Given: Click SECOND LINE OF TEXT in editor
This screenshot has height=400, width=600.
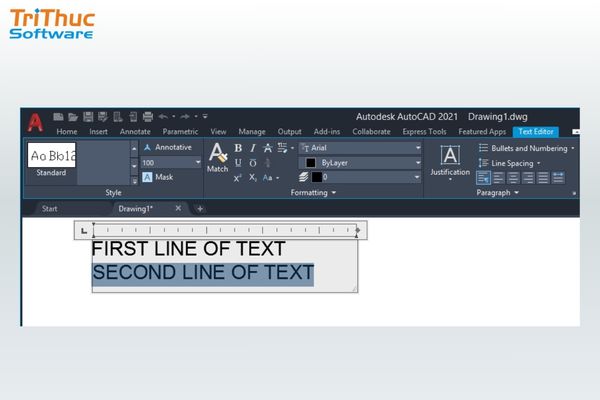Looking at the screenshot, I should click(203, 273).
